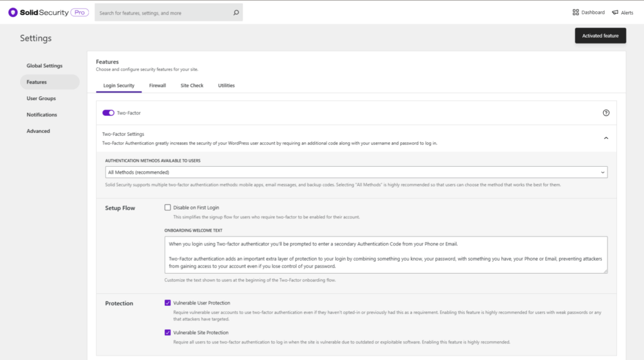Click the Solid Security shield logo icon
Image resolution: width=644 pixels, height=360 pixels.
tap(13, 12)
